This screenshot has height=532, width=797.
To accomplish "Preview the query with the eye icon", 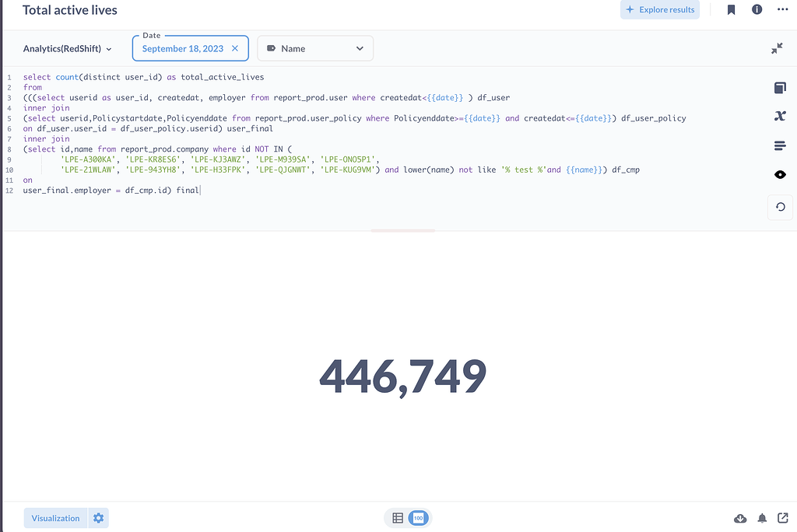I will tap(780, 174).
